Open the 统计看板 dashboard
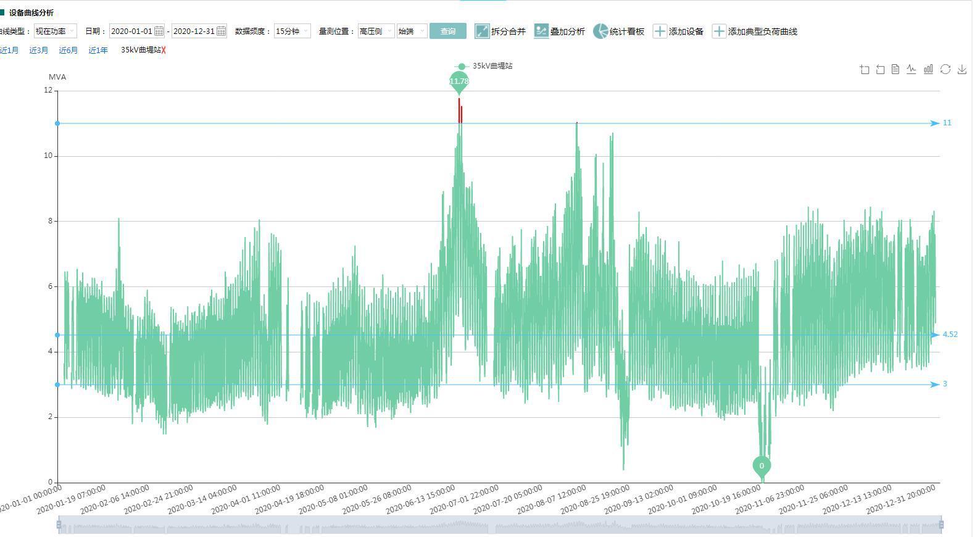The width and height of the screenshot is (980, 537). pos(618,31)
